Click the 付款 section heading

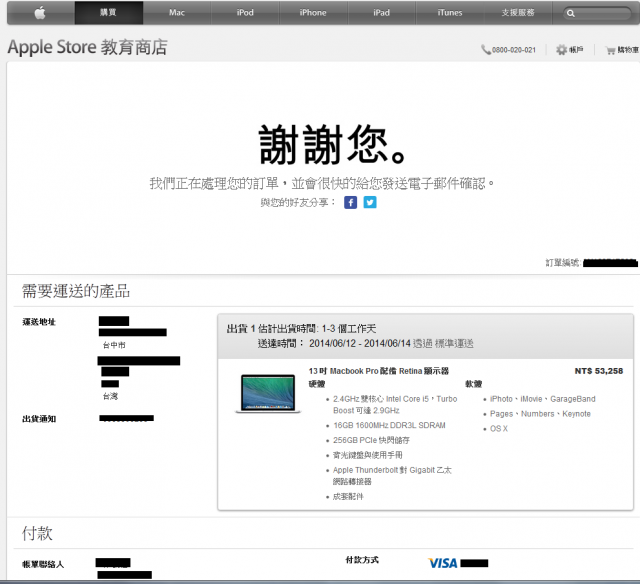click(x=37, y=533)
